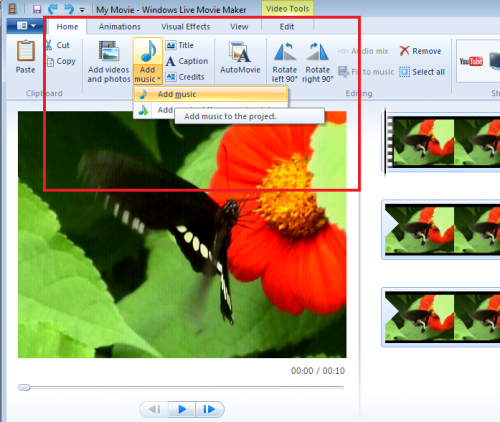Click Audio mix in Editing group
Viewport: 500px width, 422px height.
pos(363,51)
